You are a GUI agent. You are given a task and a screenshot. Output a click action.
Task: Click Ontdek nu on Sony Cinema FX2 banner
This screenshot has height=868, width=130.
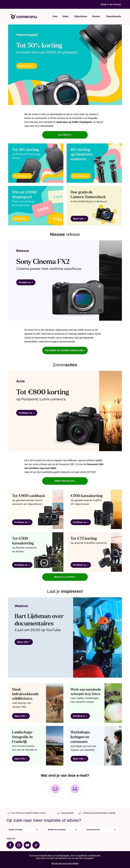[x=26, y=282]
